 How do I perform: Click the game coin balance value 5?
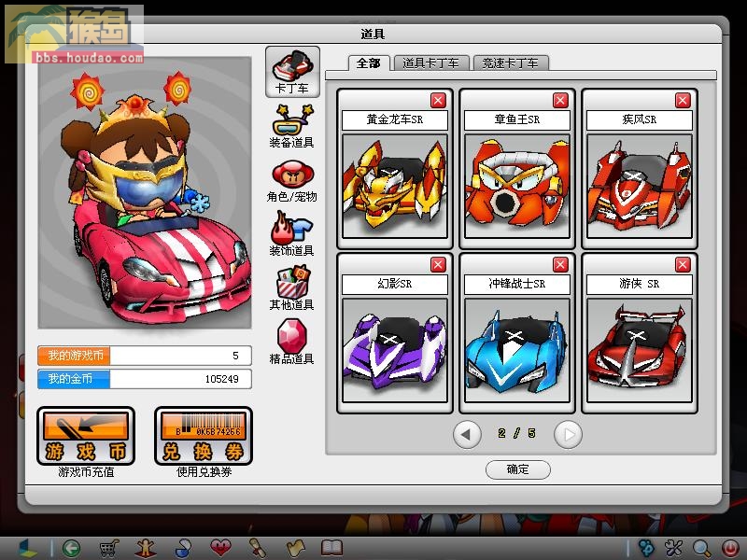(x=236, y=356)
